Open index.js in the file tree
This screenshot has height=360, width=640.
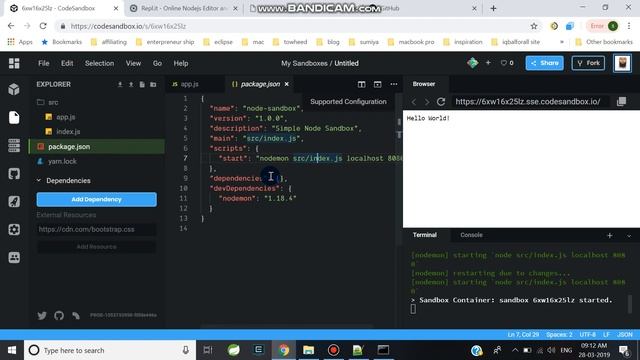point(68,132)
